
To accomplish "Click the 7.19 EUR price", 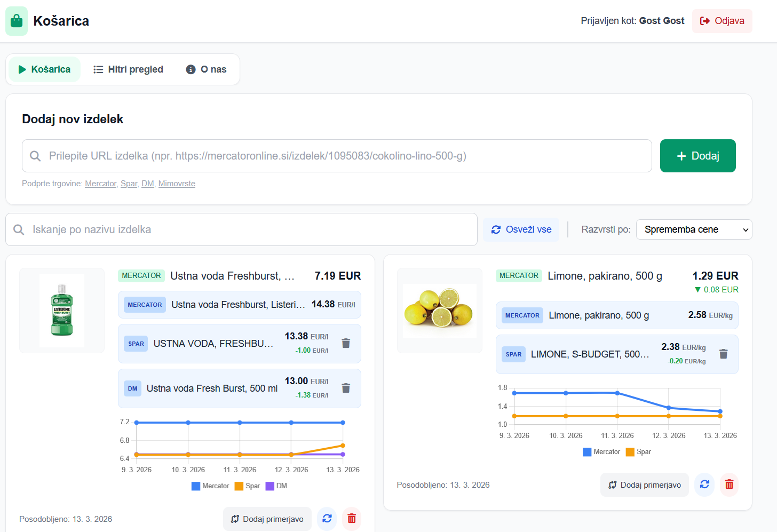I will pos(338,276).
